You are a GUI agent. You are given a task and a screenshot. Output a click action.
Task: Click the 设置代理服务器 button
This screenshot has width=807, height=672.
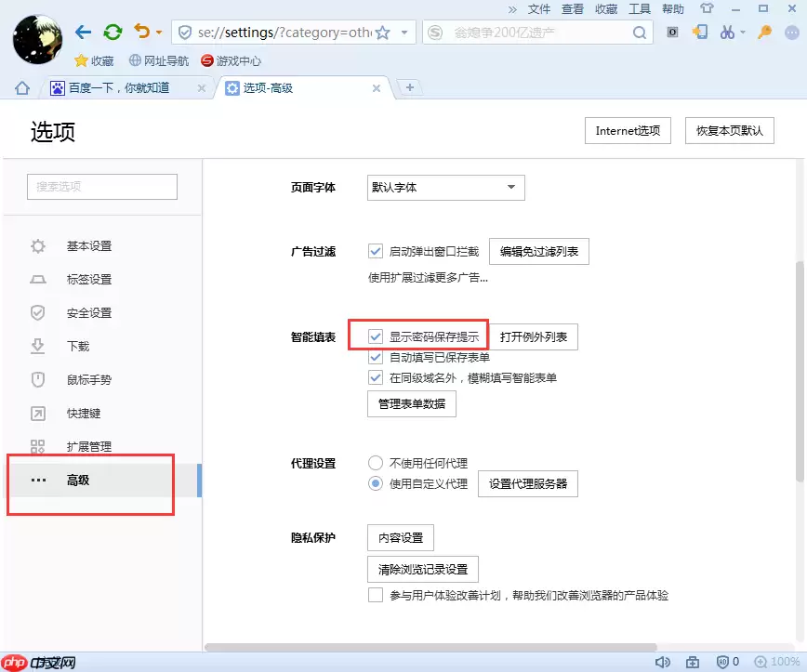click(528, 483)
